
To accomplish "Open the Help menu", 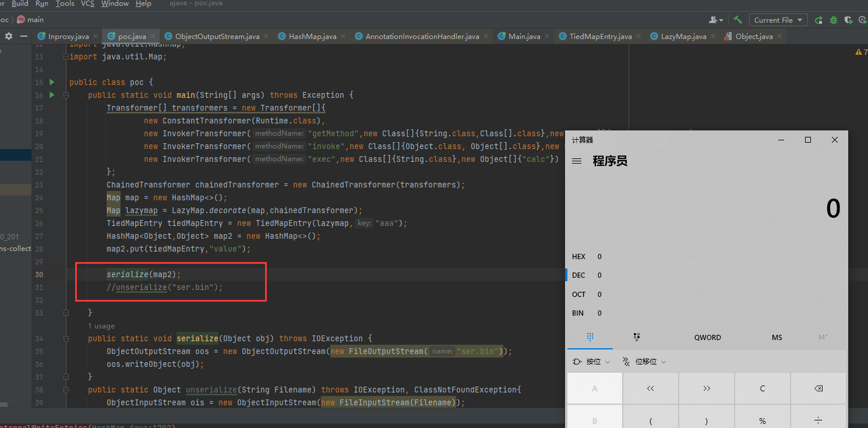I will [x=143, y=3].
